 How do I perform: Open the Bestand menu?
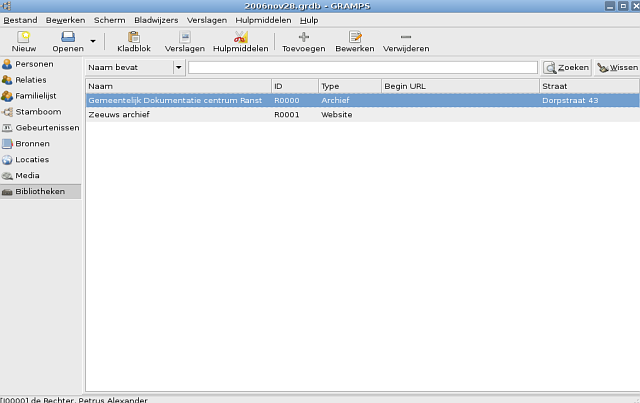coord(20,20)
